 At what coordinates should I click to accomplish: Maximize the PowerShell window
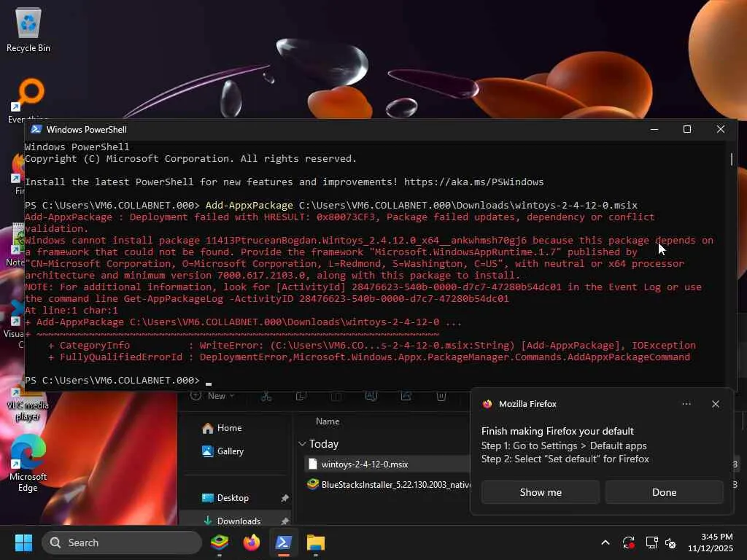[x=687, y=129]
